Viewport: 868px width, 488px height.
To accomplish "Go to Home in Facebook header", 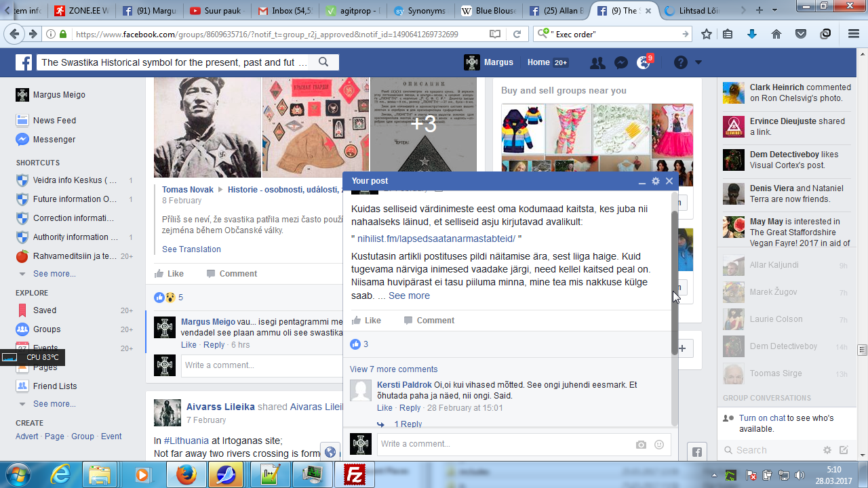I will pos(538,62).
